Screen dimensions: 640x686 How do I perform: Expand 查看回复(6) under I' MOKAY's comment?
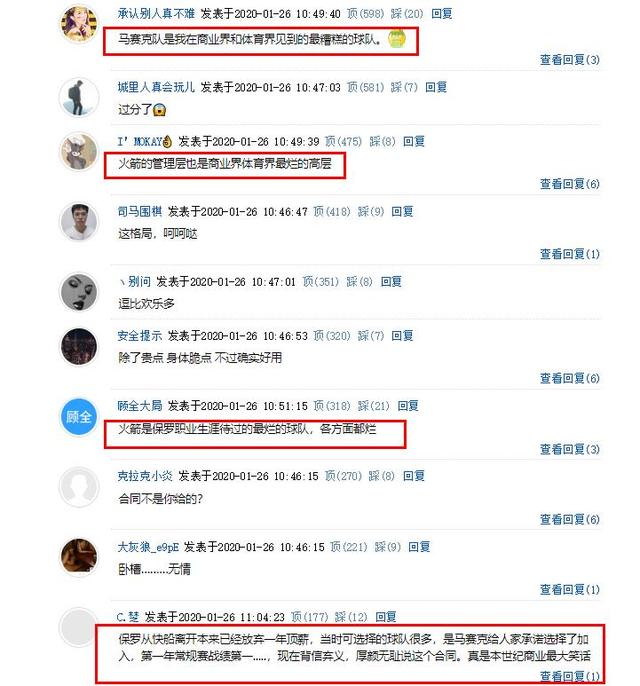tap(570, 184)
